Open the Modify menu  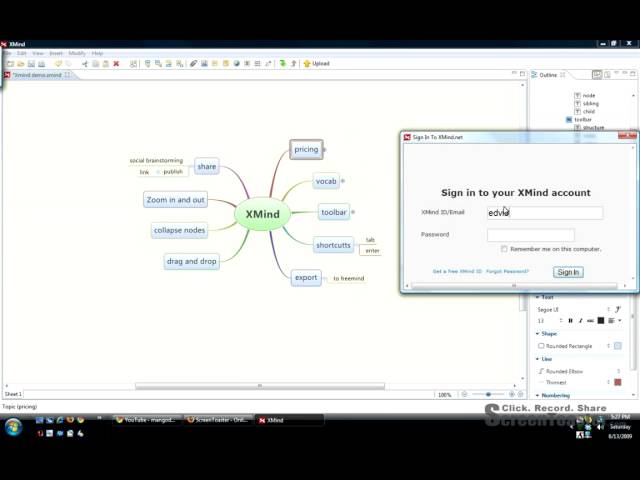pyautogui.click(x=77, y=53)
